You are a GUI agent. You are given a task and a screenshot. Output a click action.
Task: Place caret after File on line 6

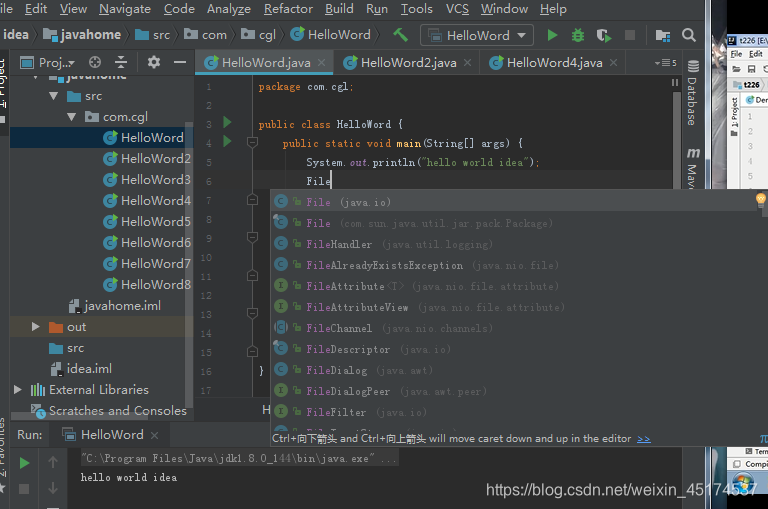332,181
